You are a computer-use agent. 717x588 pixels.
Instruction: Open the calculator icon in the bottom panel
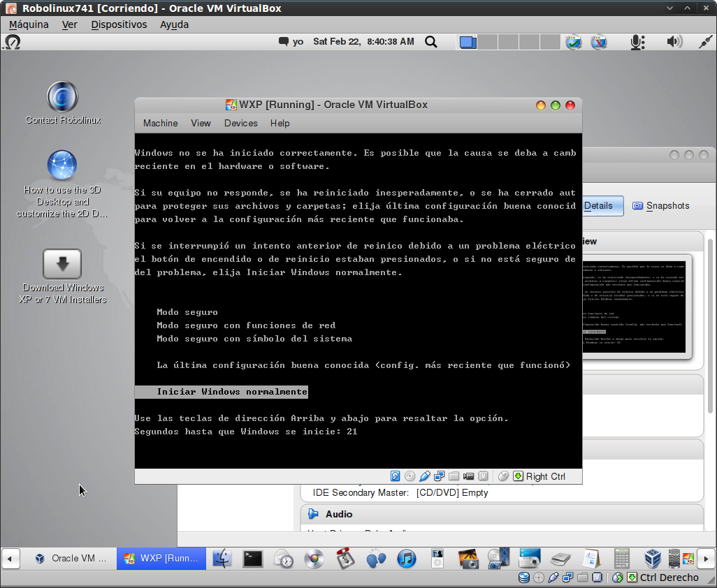tap(621, 559)
